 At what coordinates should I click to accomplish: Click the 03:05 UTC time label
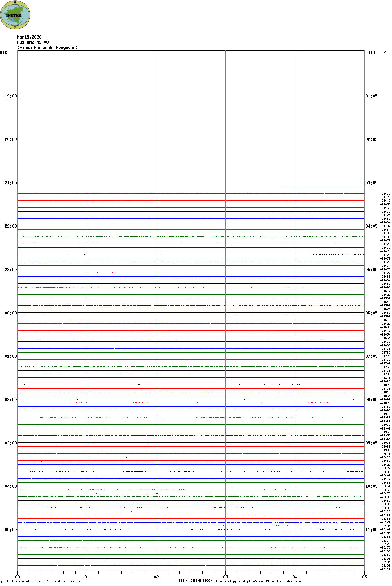372,183
